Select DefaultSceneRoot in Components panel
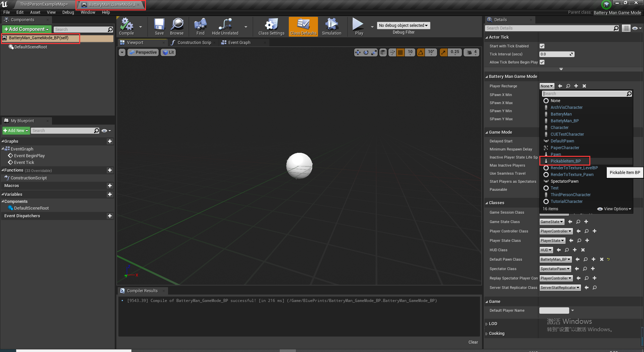The image size is (644, 352). [x=31, y=47]
